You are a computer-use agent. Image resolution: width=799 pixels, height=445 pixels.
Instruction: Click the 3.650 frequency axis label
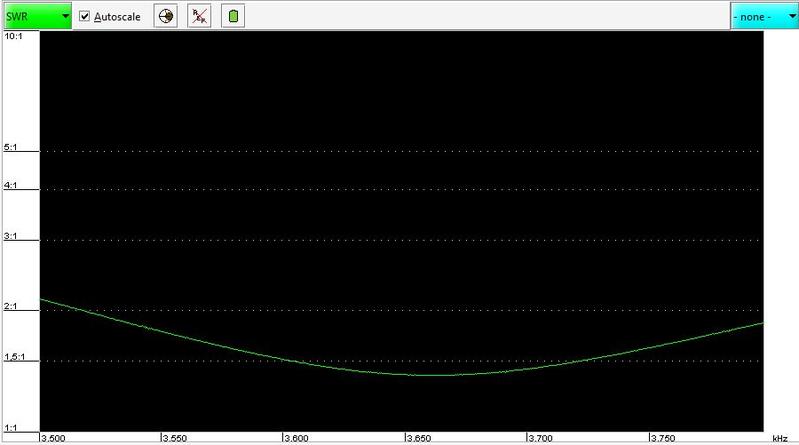pyautogui.click(x=419, y=438)
